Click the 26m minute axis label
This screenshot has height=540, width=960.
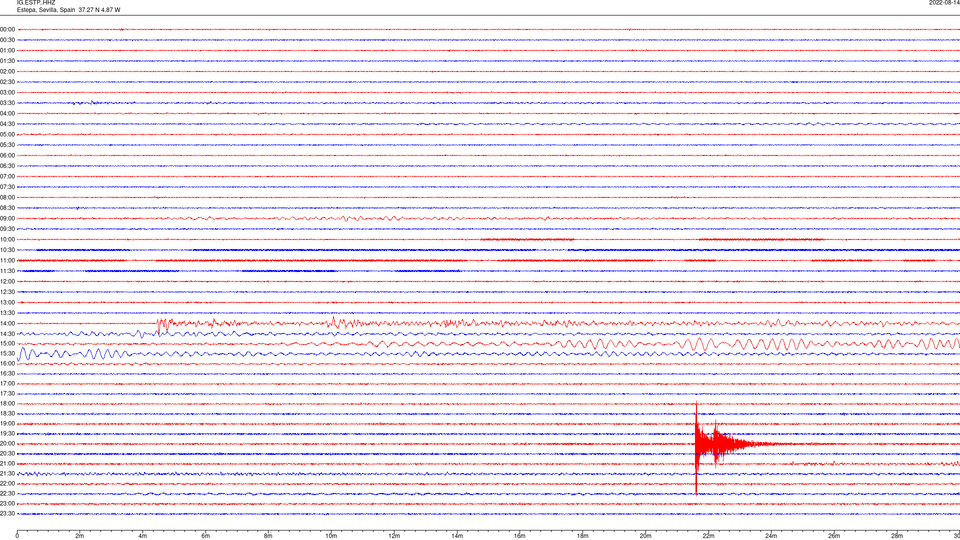click(834, 536)
